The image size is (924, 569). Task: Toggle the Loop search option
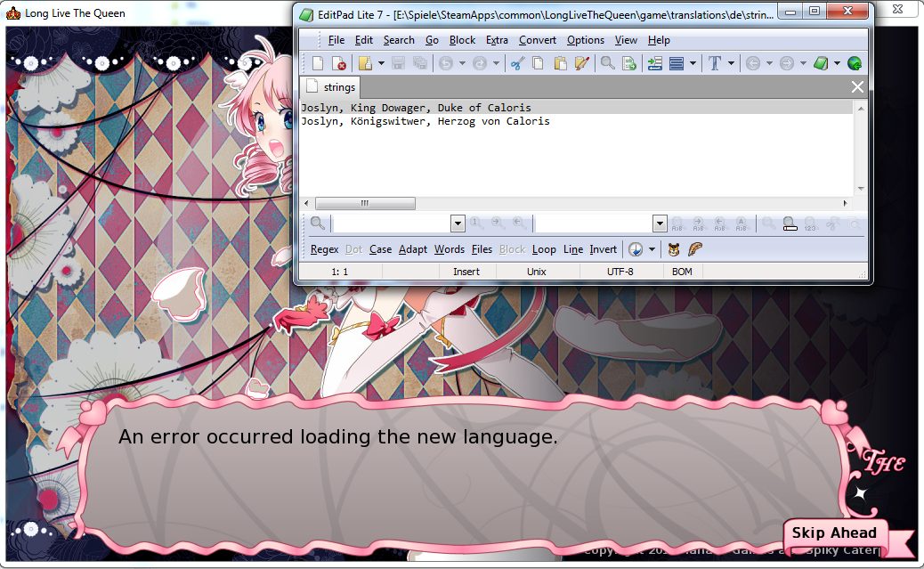[x=544, y=249]
